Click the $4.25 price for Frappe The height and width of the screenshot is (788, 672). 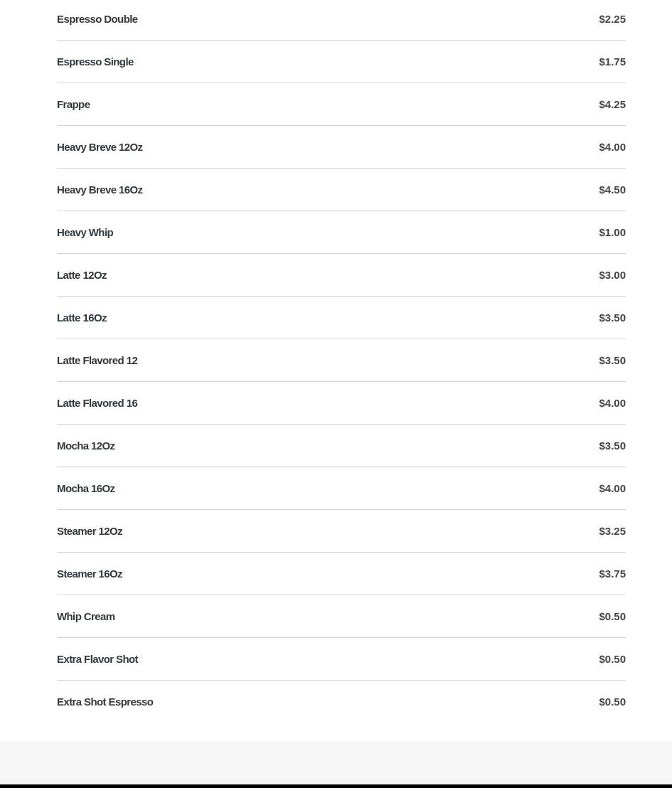tap(612, 105)
